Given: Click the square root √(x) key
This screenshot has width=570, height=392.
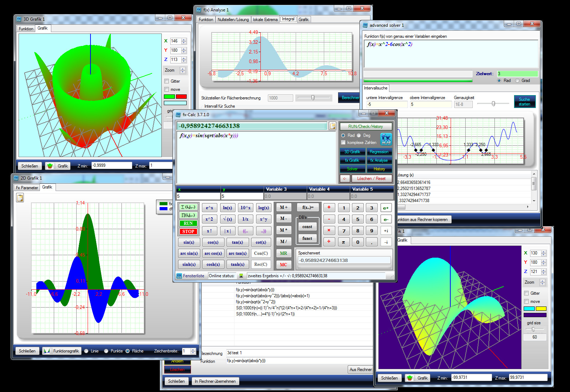Looking at the screenshot, I should pyautogui.click(x=227, y=219).
